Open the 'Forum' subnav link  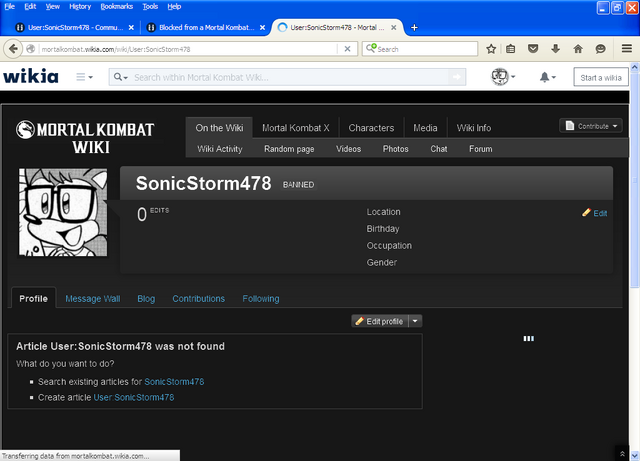point(480,149)
